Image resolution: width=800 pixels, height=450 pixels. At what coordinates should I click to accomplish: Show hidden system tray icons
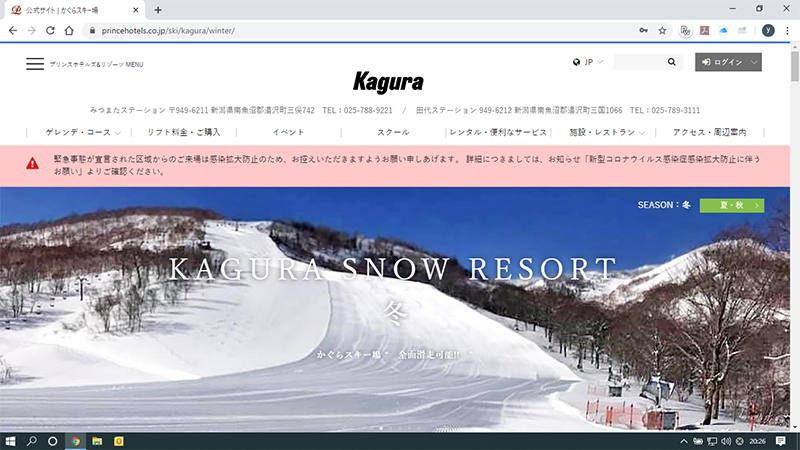pos(684,441)
